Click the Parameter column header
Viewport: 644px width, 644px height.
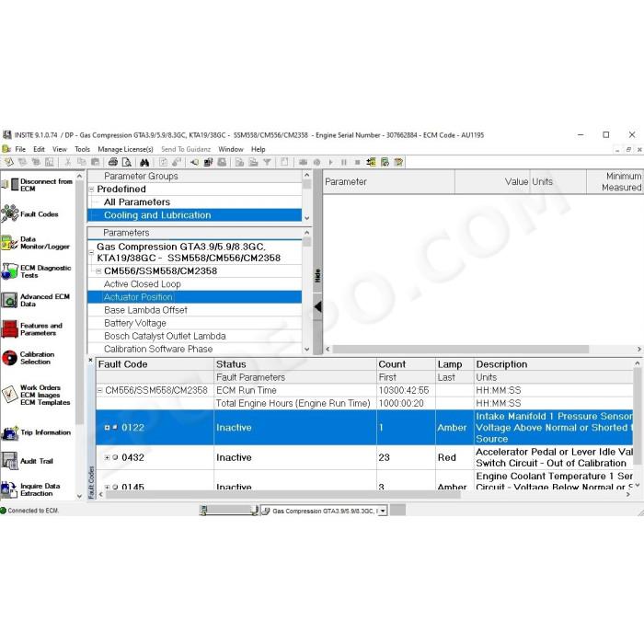389,181
